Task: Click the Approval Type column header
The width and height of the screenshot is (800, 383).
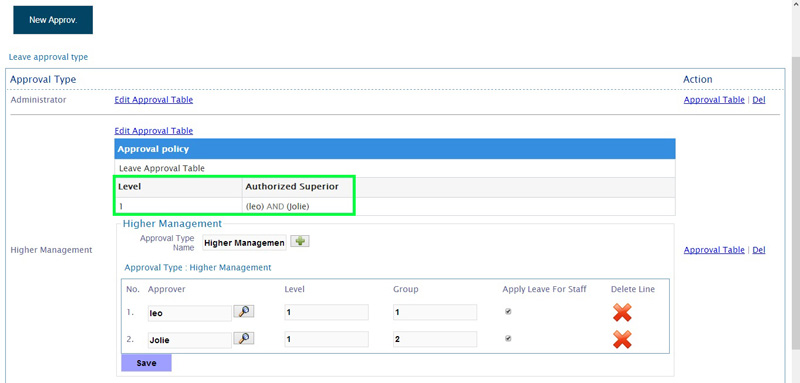Action: [x=43, y=80]
